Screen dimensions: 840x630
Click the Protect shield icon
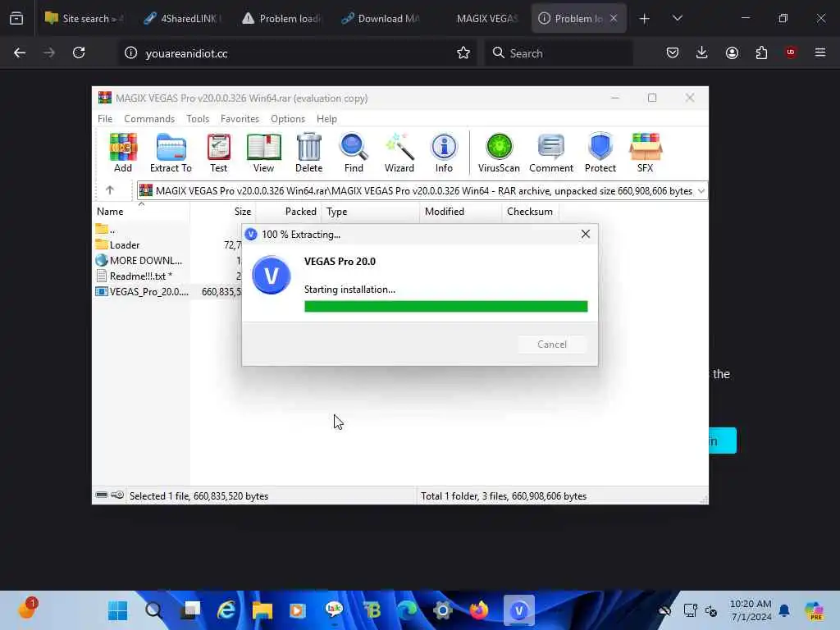(x=600, y=153)
